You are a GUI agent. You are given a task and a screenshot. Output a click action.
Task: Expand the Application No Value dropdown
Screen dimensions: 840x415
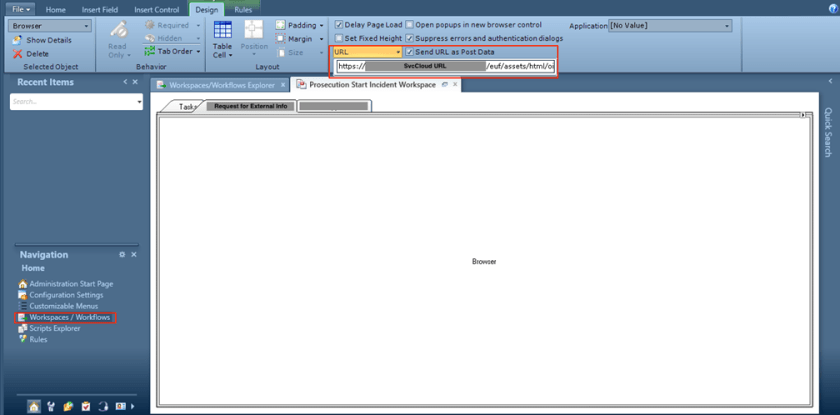(726, 25)
